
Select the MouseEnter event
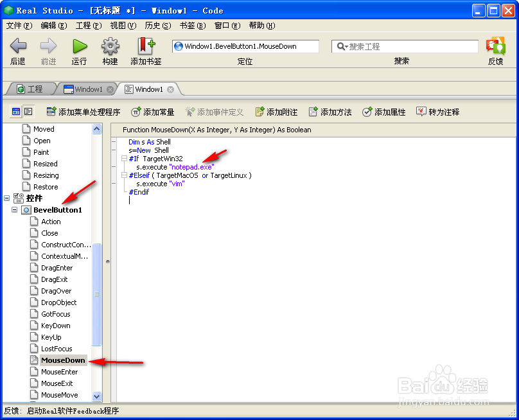[60, 372]
